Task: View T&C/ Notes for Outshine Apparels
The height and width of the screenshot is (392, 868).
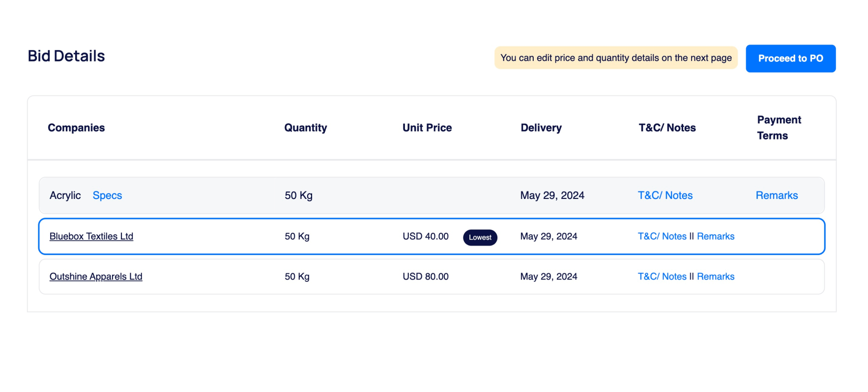Action: (662, 277)
